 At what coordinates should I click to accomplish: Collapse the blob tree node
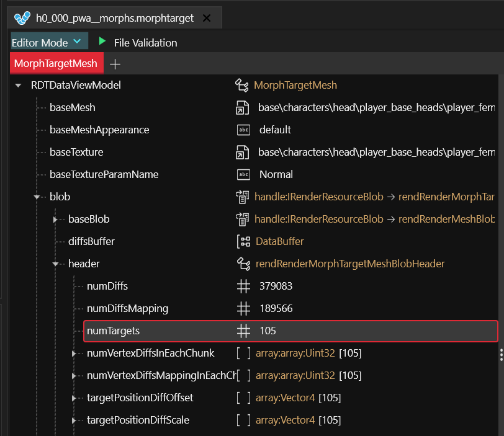coord(37,197)
